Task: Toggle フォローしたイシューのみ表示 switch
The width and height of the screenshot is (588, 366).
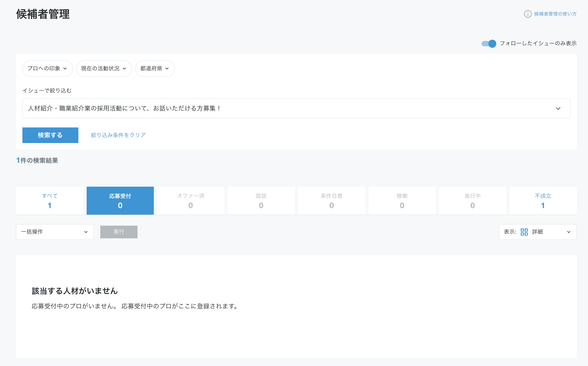Action: (x=489, y=44)
